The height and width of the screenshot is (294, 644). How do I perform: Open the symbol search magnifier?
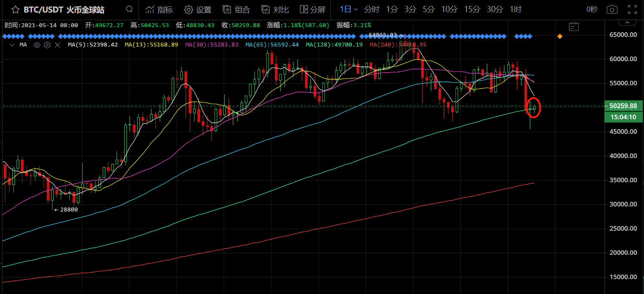coord(129,9)
